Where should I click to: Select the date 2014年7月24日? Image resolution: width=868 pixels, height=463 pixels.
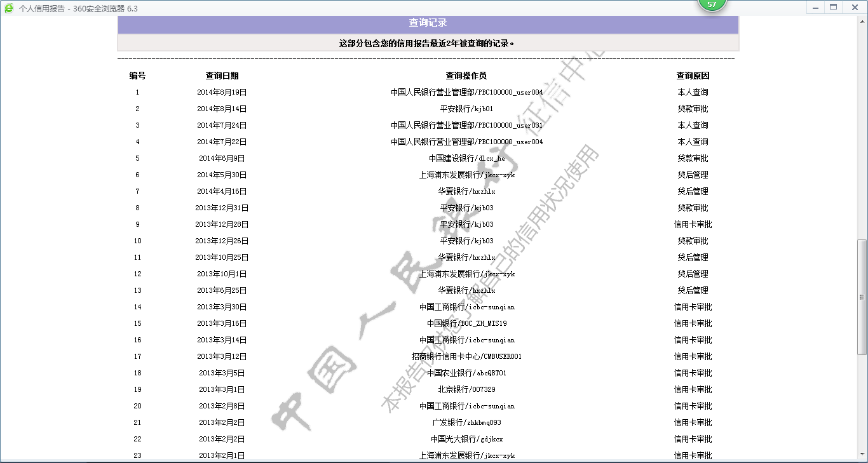click(x=222, y=125)
